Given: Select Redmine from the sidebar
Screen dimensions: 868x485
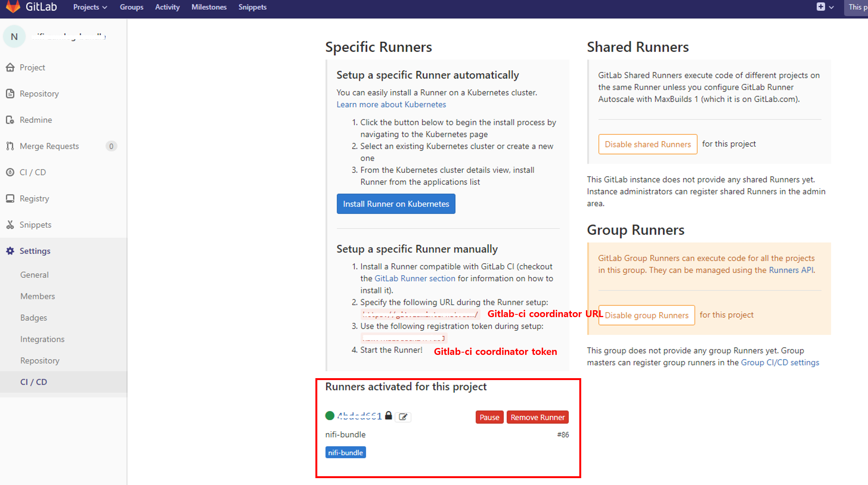Looking at the screenshot, I should click(x=35, y=119).
